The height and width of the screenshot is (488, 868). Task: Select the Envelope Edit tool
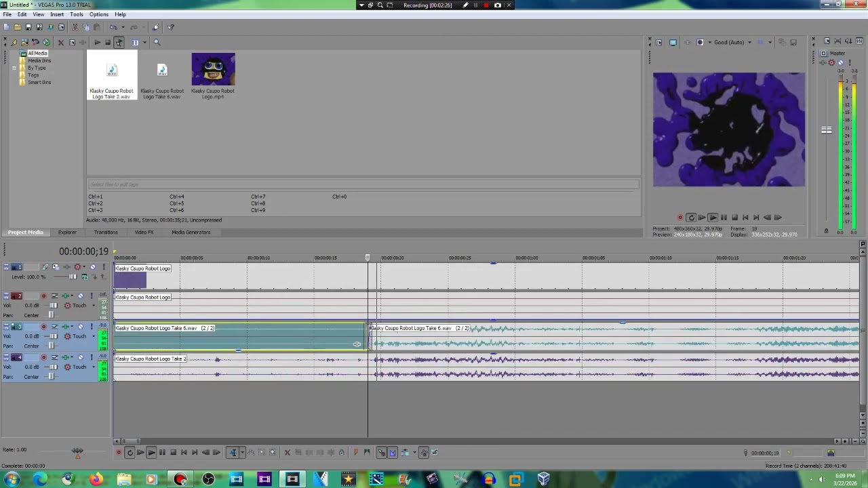pyautogui.click(x=251, y=453)
